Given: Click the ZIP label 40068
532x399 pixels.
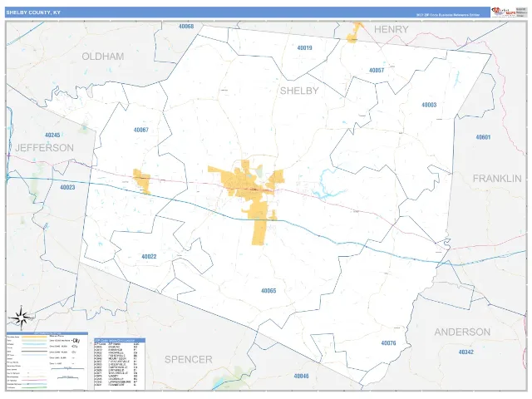Looking at the screenshot, I should point(186,26).
